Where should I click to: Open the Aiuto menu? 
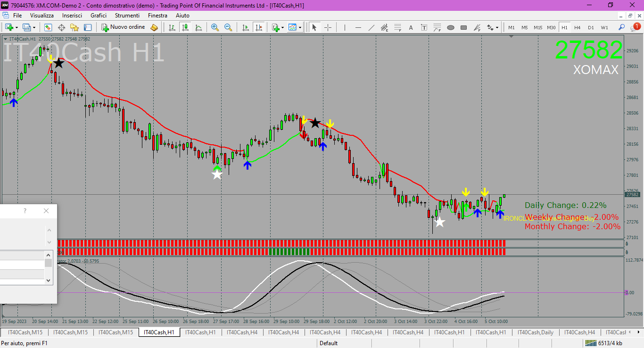[x=182, y=16]
